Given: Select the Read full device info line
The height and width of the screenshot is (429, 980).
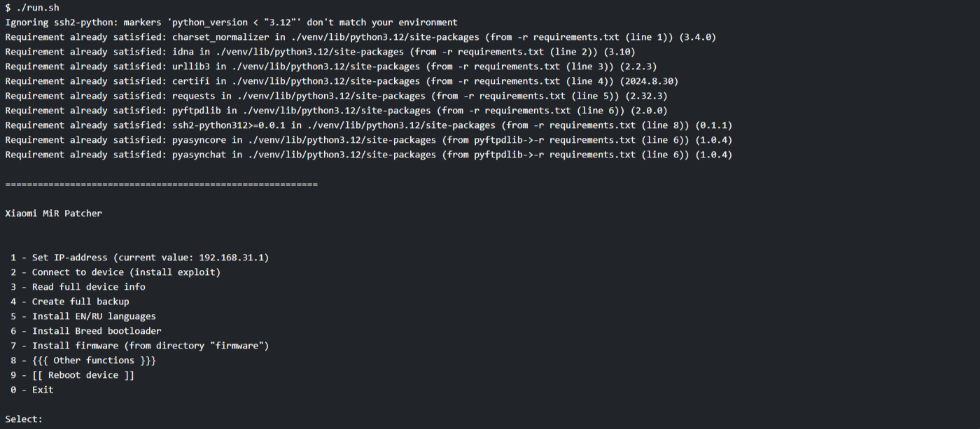Looking at the screenshot, I should pos(78,287).
